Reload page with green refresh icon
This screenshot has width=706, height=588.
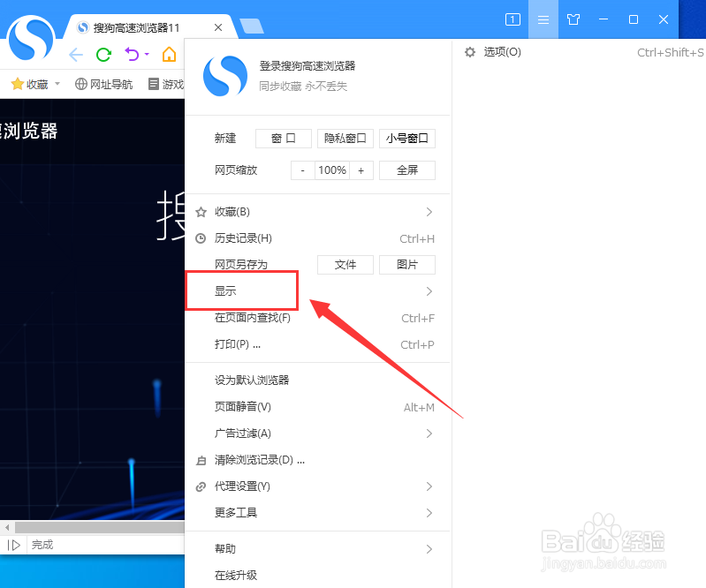[103, 55]
